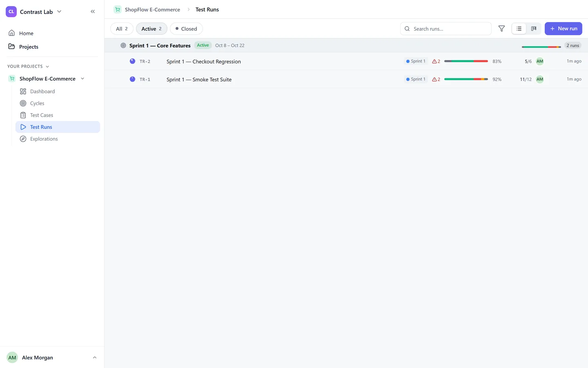Click the 11/12 count on Smoke Test Suite

(526, 79)
